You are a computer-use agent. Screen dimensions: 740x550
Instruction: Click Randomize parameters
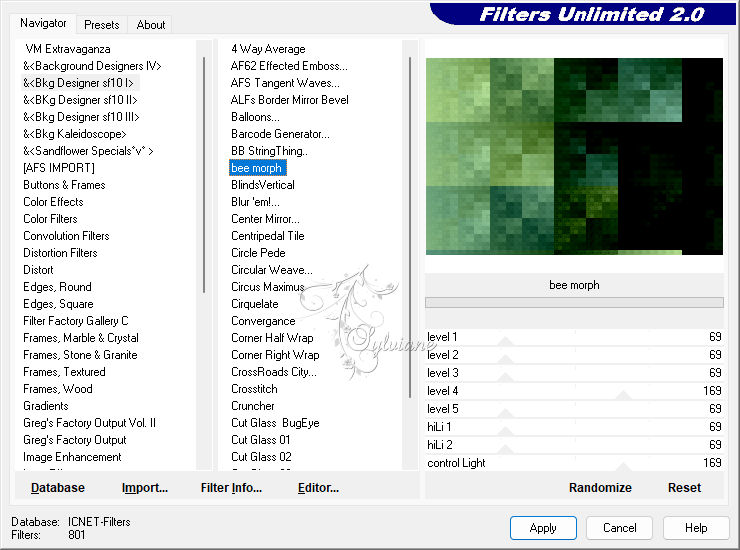(x=600, y=488)
